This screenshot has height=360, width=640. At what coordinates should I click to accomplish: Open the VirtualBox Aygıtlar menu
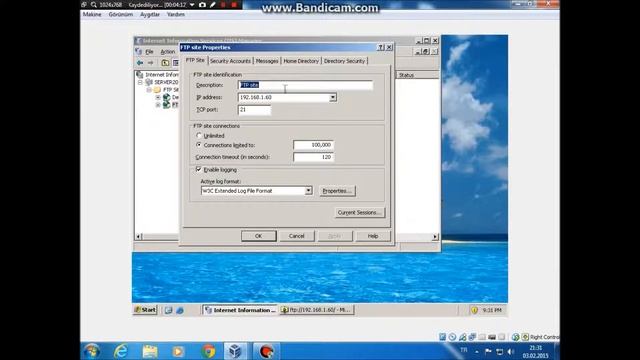[x=150, y=14]
